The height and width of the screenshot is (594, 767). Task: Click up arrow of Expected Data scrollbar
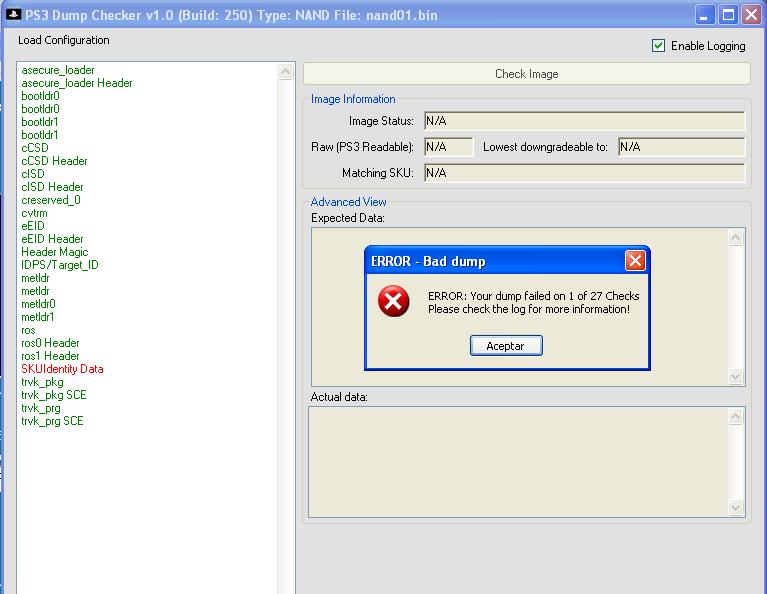click(x=736, y=238)
